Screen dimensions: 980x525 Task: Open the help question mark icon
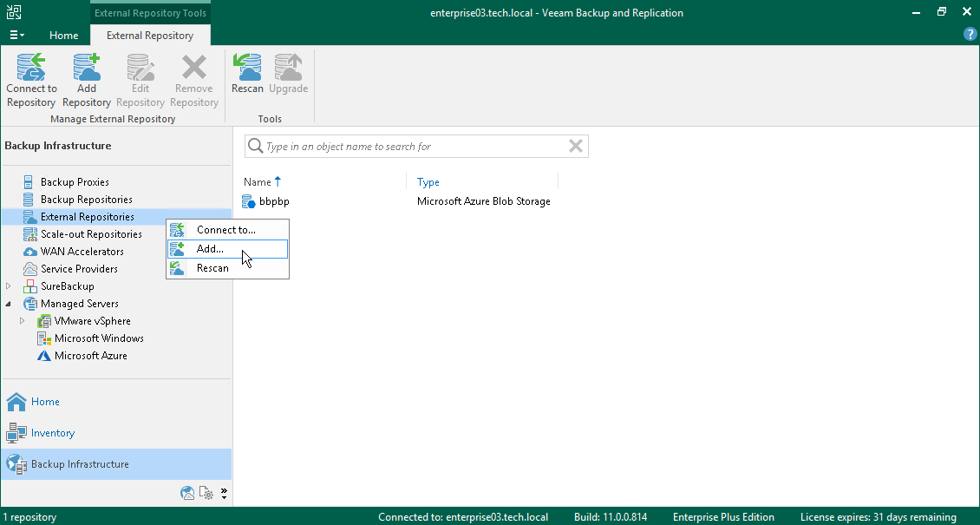pyautogui.click(x=970, y=35)
